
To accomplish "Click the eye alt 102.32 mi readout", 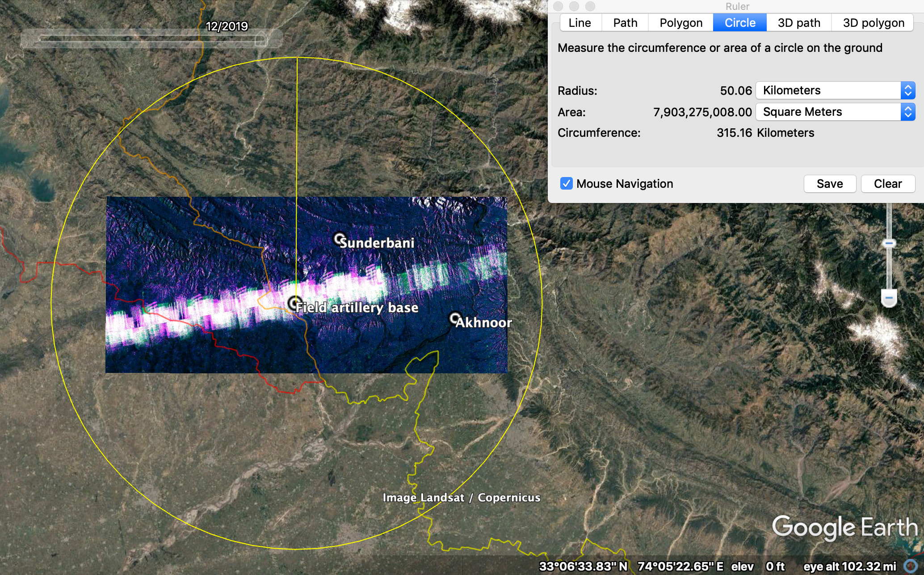I will pos(850,567).
